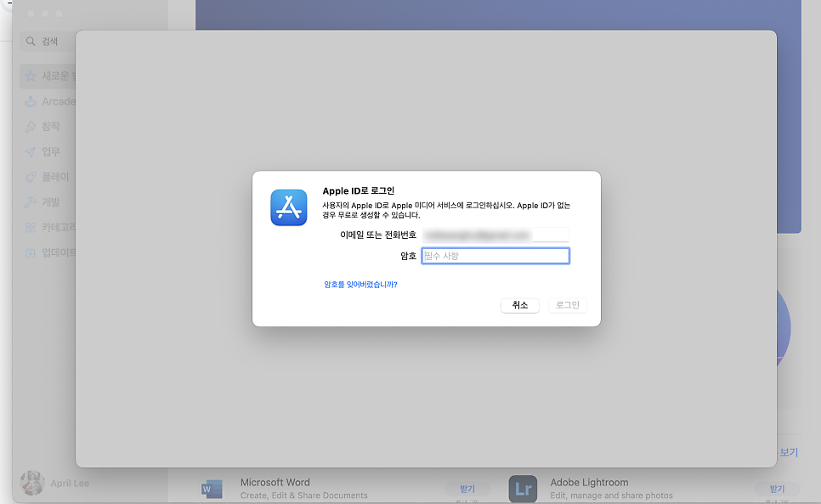The height and width of the screenshot is (504, 821).
Task: Click the App Store window close button
Action: (x=31, y=14)
